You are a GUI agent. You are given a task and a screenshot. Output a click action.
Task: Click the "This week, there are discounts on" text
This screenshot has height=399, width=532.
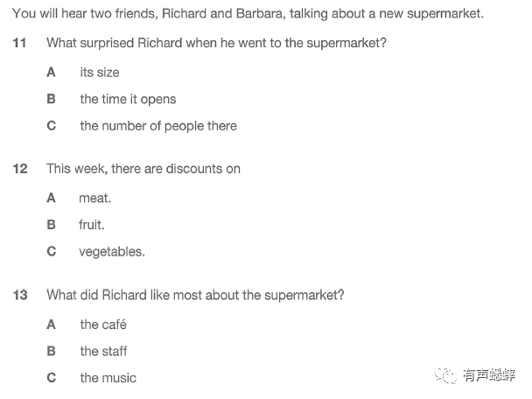click(x=143, y=169)
